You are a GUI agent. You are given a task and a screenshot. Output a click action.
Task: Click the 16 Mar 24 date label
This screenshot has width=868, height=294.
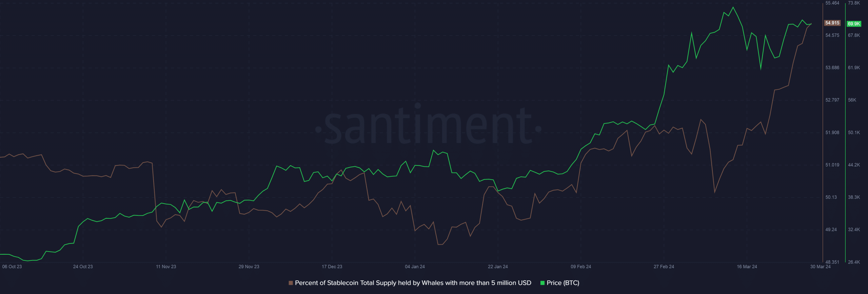coord(747,267)
